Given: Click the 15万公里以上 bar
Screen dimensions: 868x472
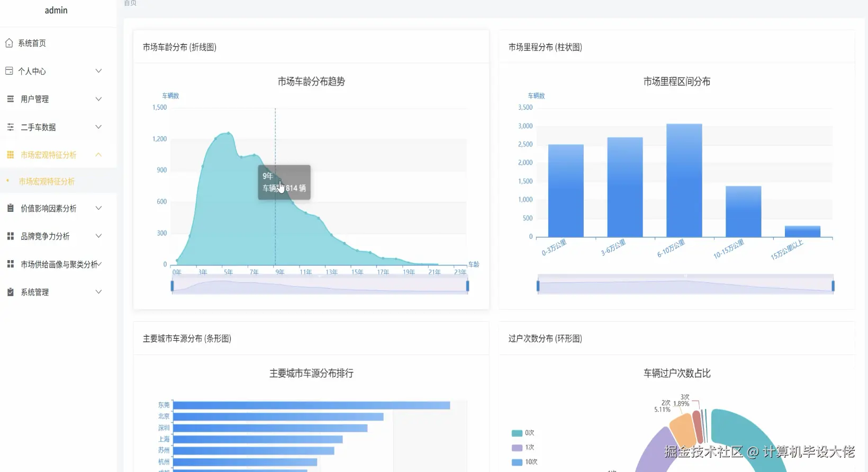Looking at the screenshot, I should click(x=802, y=231).
